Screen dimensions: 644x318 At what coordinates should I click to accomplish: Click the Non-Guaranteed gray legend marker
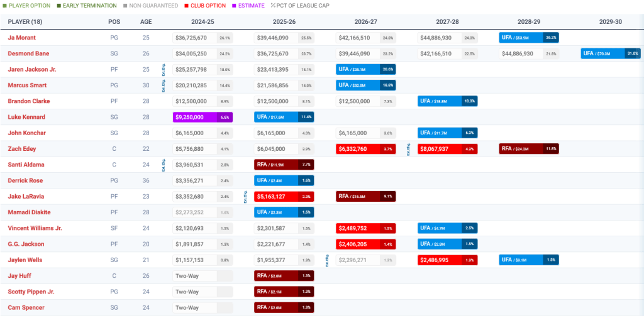pyautogui.click(x=125, y=6)
